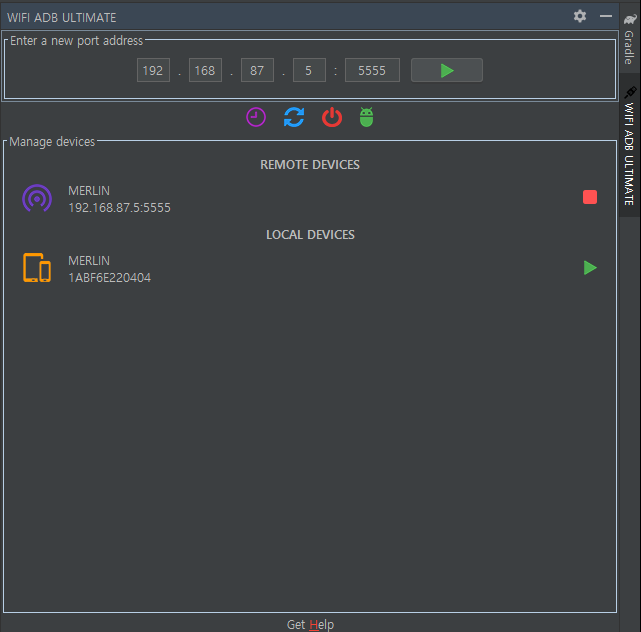Connect to the entered port address
Viewport: 641px width, 632px height.
point(447,70)
